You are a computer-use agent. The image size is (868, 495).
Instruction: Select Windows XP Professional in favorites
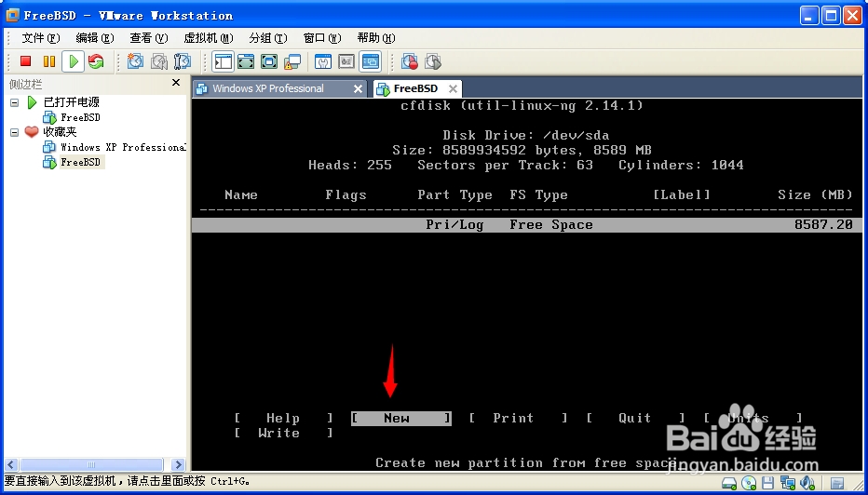(x=123, y=147)
